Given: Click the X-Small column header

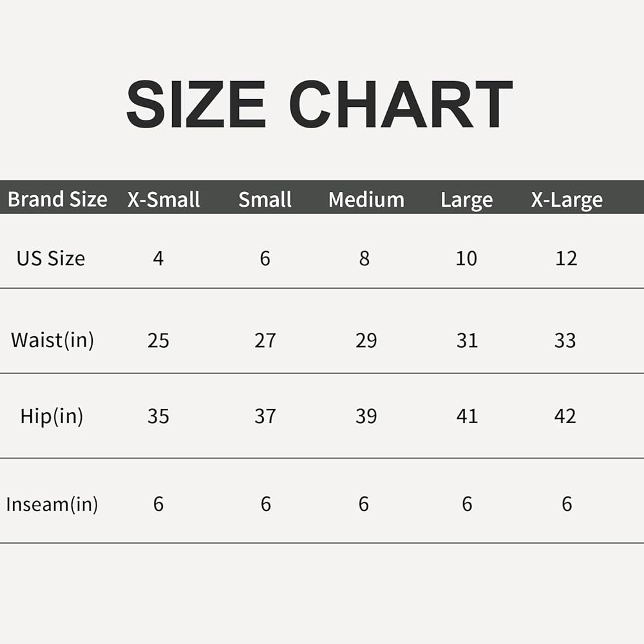Looking at the screenshot, I should 164,199.
